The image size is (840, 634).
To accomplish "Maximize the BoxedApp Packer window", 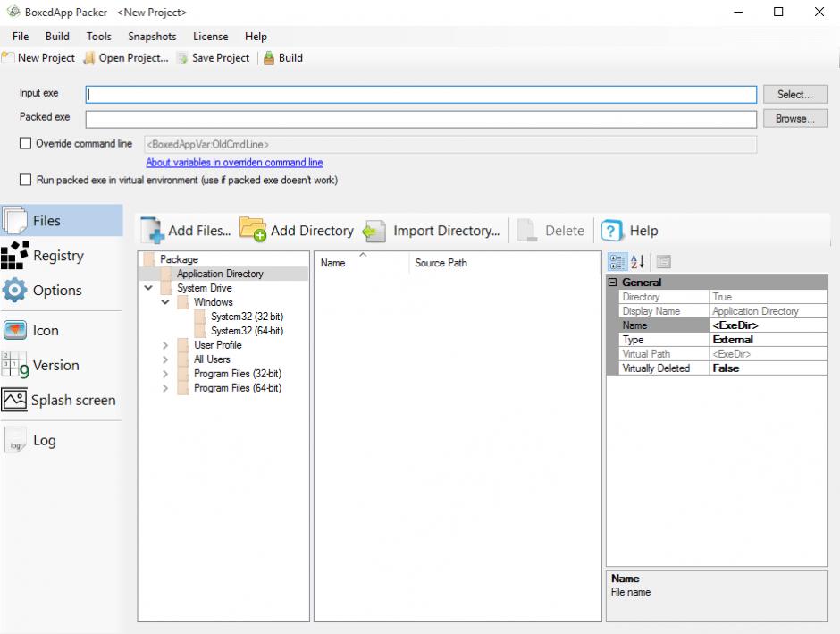I will (x=778, y=12).
